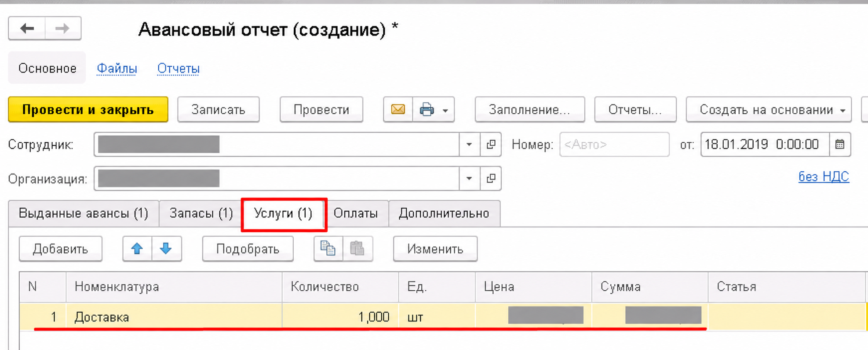Send document by email envelope icon
The width and height of the screenshot is (868, 350).
click(x=398, y=109)
